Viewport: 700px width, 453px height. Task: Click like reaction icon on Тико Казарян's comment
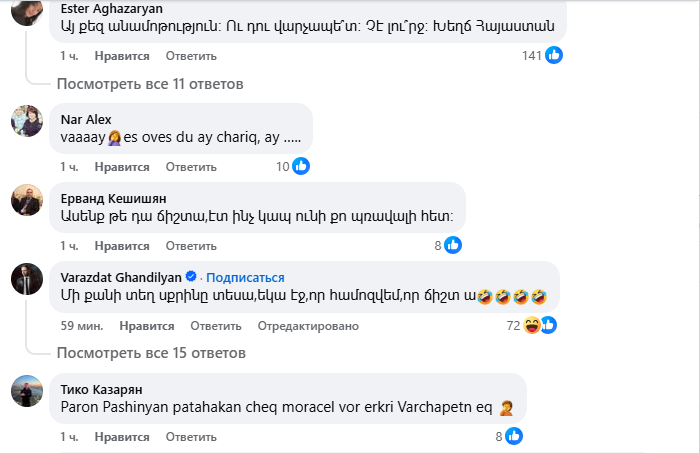point(514,436)
